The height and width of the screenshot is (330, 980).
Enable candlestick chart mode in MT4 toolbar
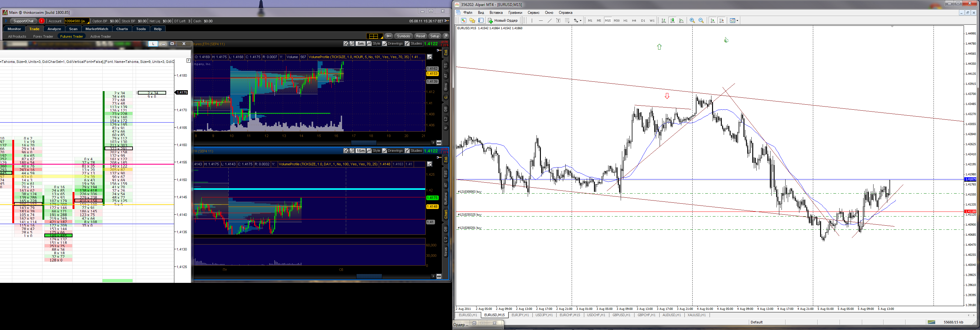pyautogui.click(x=672, y=20)
